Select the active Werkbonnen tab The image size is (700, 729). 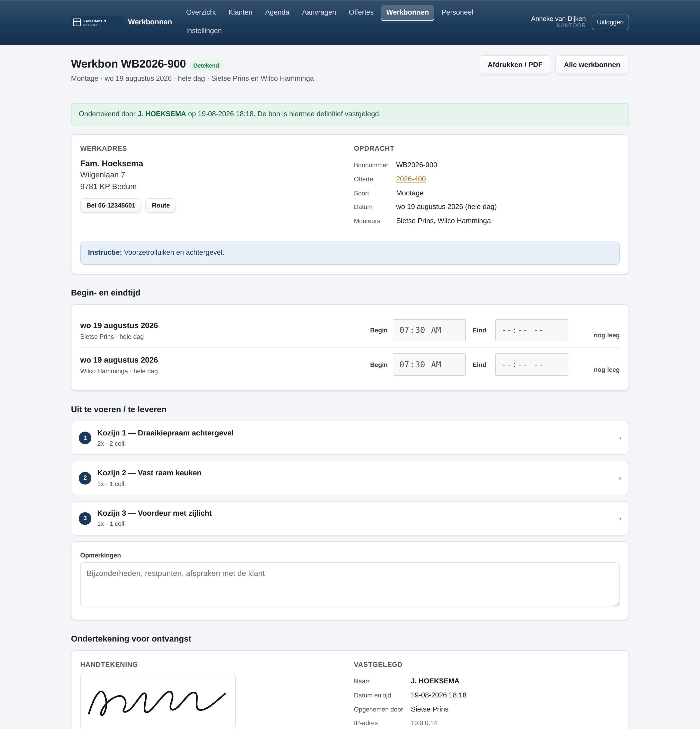[x=407, y=12]
